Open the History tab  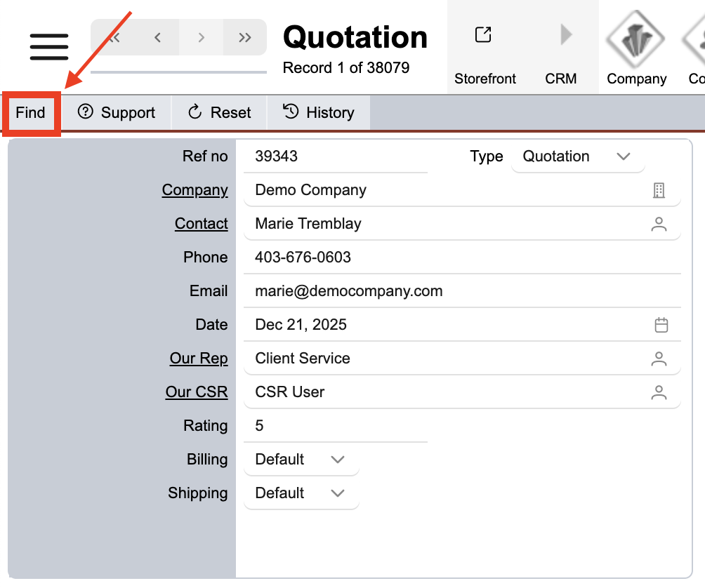click(x=319, y=113)
